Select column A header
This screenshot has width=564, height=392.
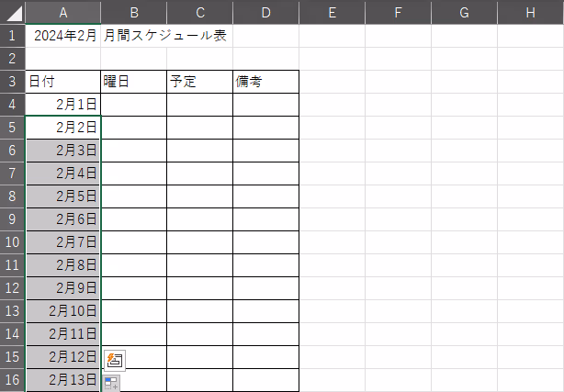pyautogui.click(x=63, y=12)
